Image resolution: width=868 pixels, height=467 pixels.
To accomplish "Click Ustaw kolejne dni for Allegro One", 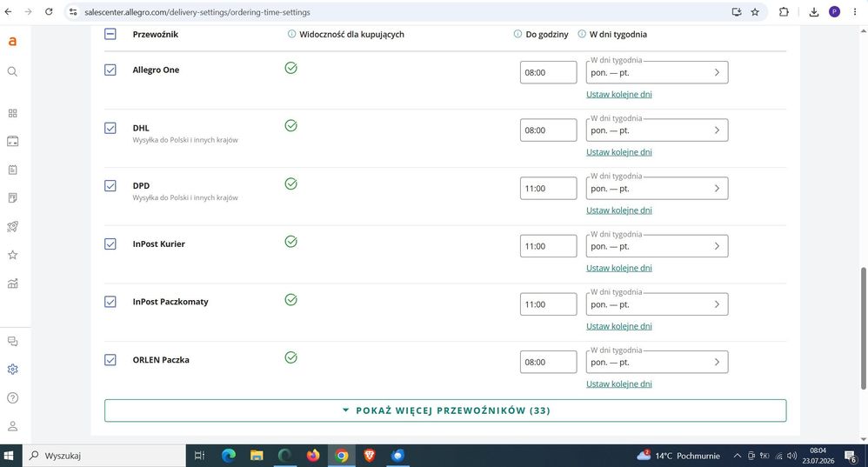I will (619, 94).
